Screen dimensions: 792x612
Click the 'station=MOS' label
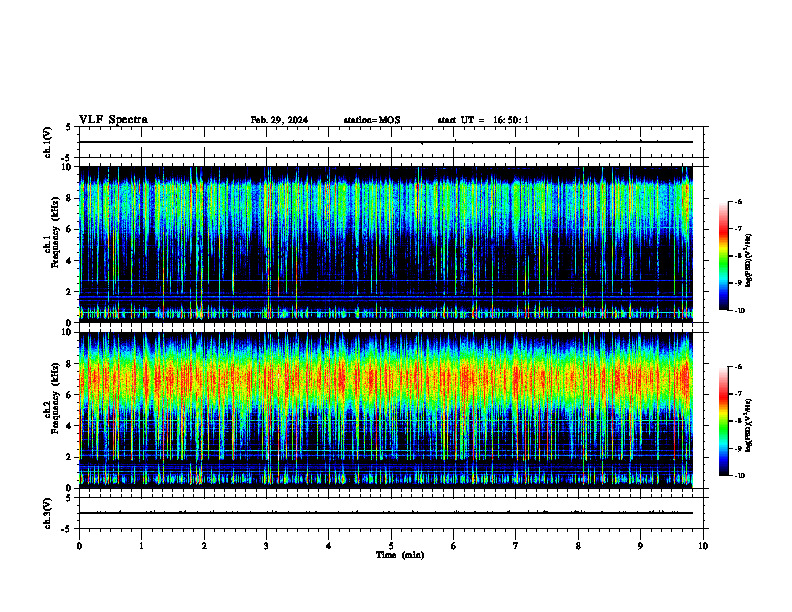372,120
